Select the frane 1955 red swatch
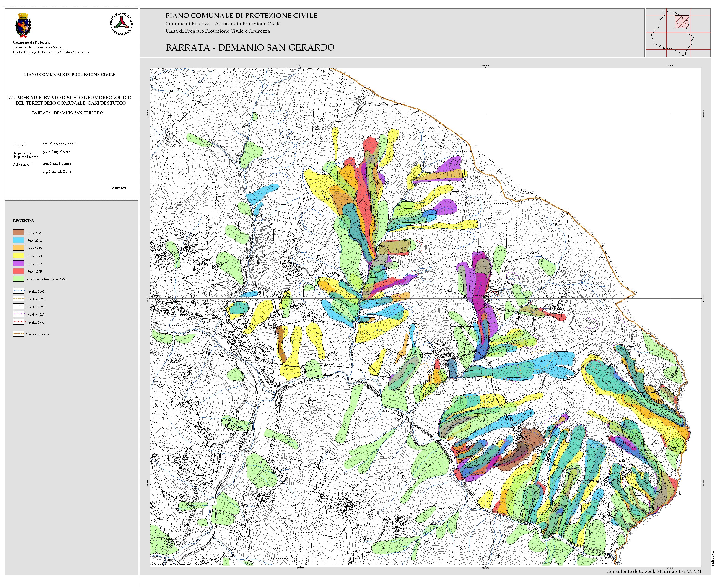Screen dimensions: 724x588 tap(19, 271)
